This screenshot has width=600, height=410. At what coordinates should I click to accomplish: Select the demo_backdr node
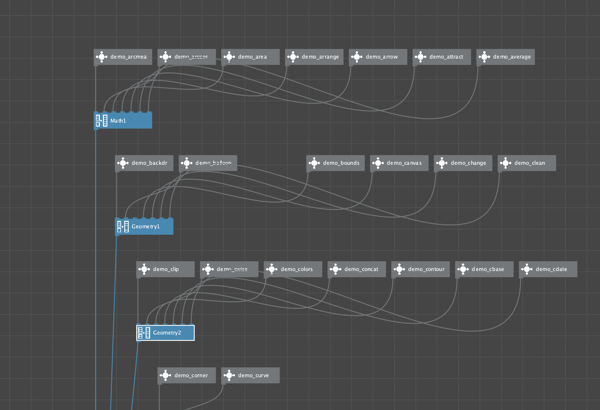click(x=144, y=163)
